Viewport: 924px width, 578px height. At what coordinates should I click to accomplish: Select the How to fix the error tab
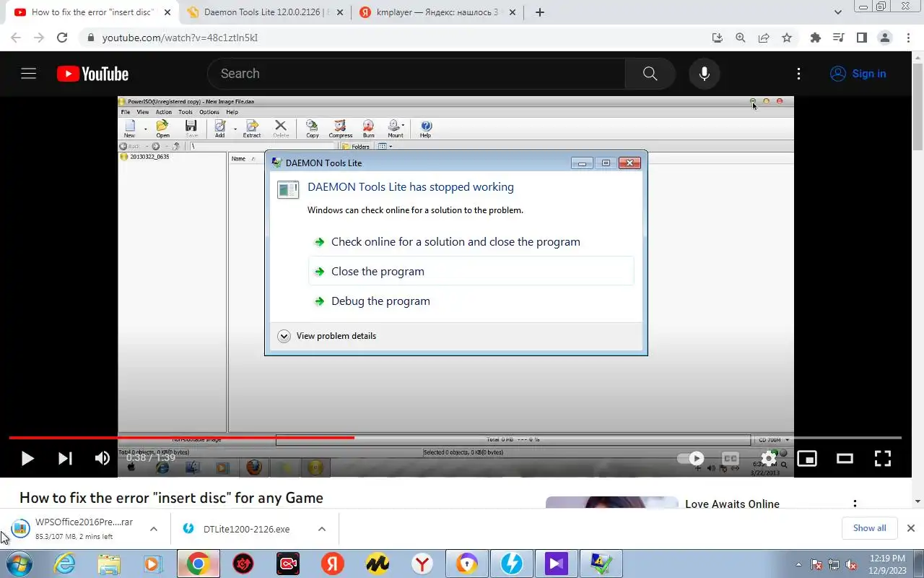click(x=92, y=12)
